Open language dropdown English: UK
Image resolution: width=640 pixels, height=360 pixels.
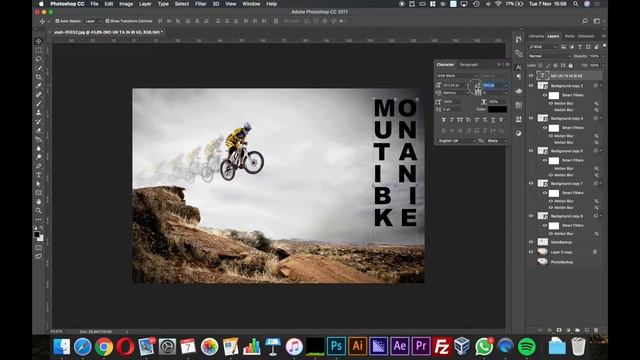pyautogui.click(x=456, y=141)
